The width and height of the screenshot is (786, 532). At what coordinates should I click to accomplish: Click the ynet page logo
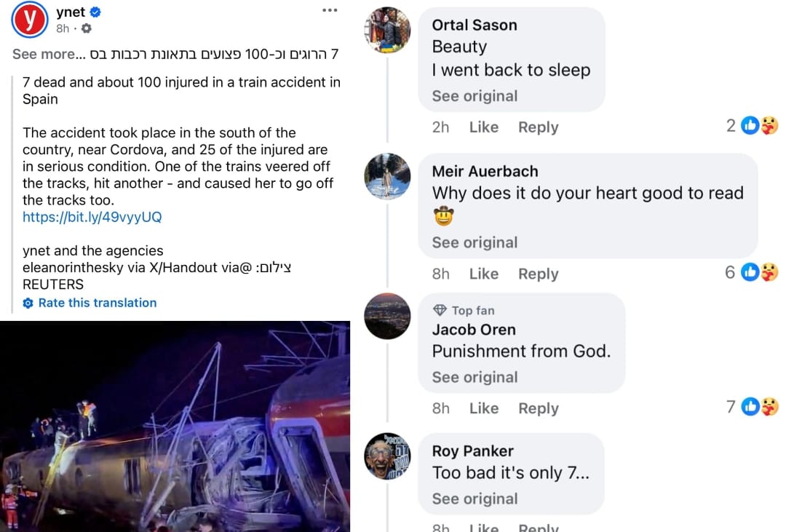30,20
